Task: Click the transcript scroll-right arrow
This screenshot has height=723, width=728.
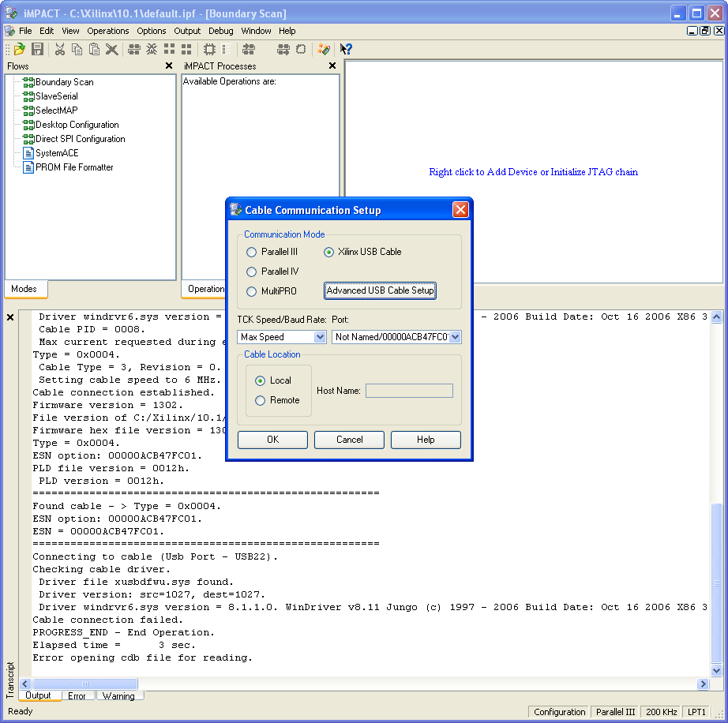Action: pos(703,684)
